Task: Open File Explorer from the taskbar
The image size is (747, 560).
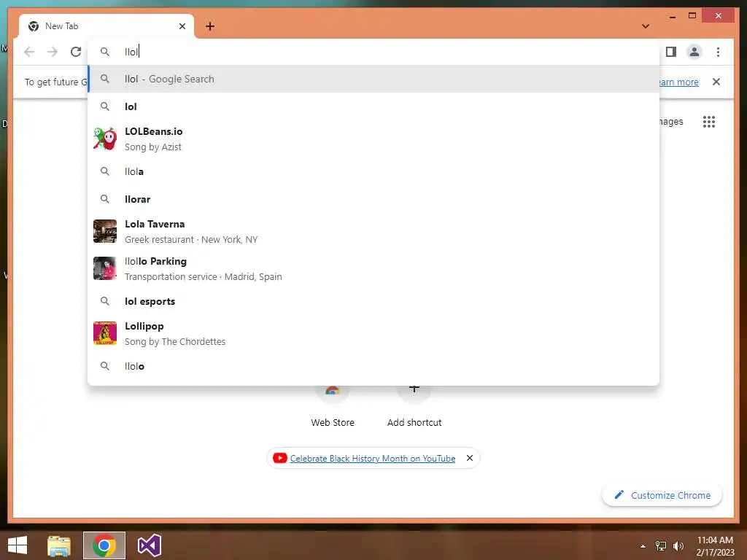Action: click(59, 545)
